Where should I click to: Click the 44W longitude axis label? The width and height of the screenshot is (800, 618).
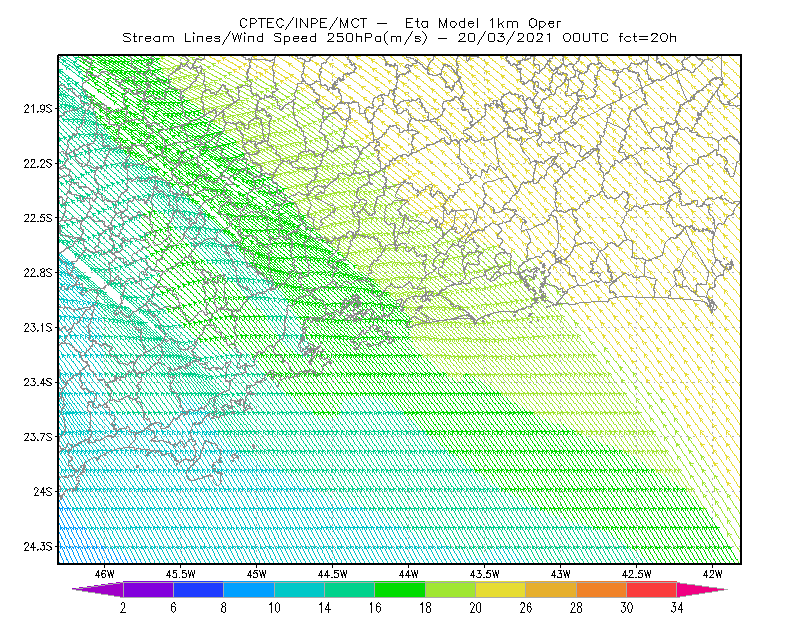[x=408, y=574]
